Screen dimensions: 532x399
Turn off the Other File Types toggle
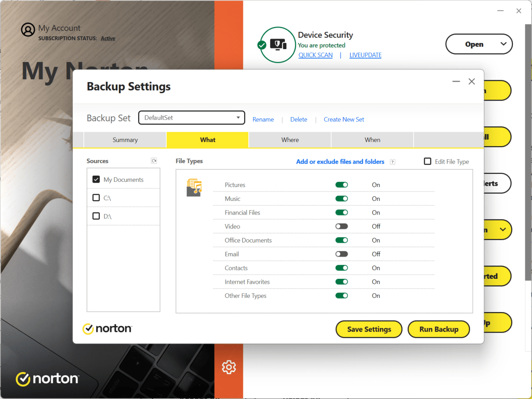(341, 296)
